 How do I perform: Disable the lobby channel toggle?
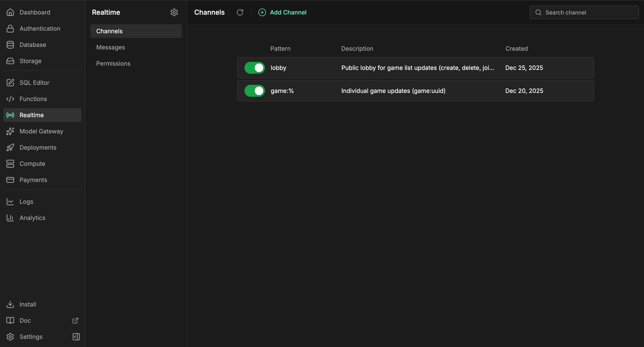[x=254, y=68]
